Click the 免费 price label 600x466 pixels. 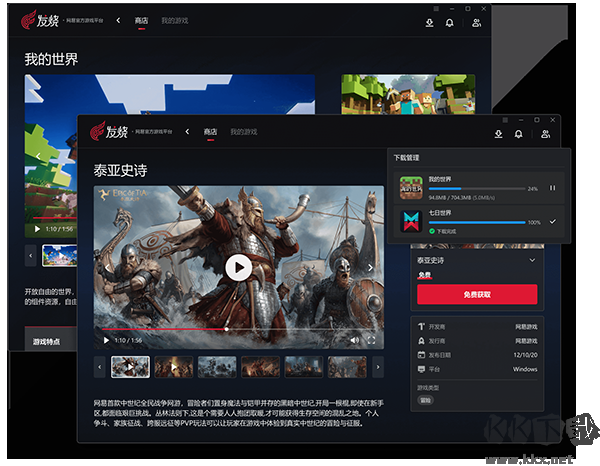click(x=425, y=275)
